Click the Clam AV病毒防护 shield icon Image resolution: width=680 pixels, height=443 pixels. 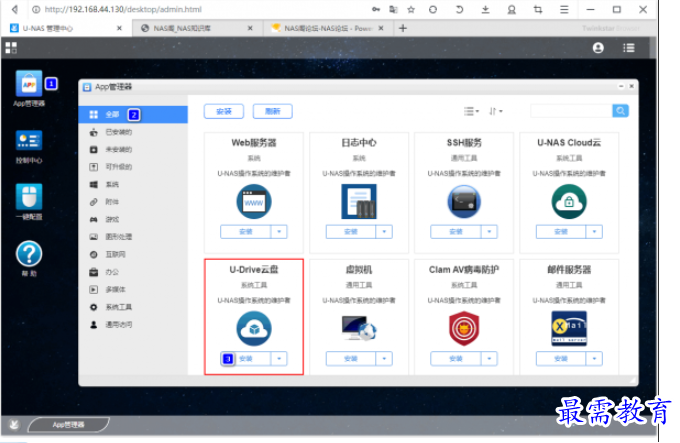click(x=464, y=329)
